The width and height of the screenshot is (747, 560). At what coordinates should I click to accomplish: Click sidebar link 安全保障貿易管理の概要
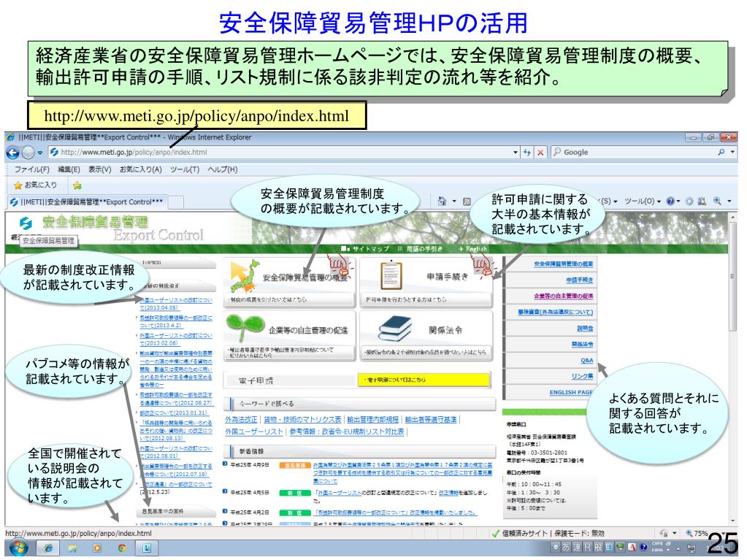[563, 264]
